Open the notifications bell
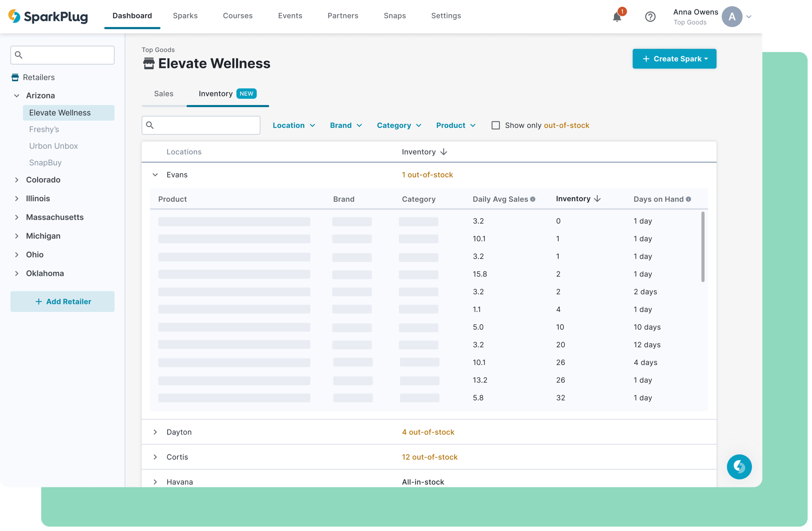812x531 pixels. (617, 17)
